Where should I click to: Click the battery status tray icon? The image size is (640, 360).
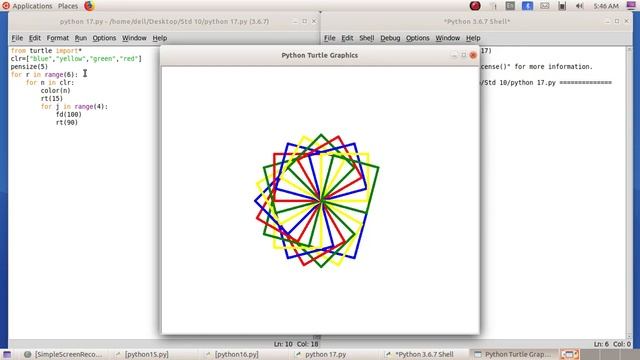(562, 6)
